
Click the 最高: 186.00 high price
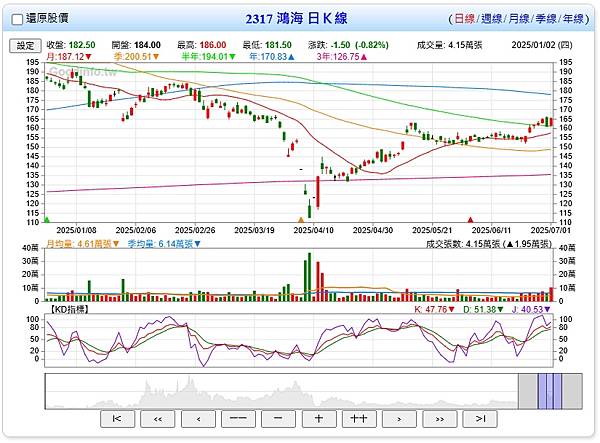pyautogui.click(x=202, y=45)
